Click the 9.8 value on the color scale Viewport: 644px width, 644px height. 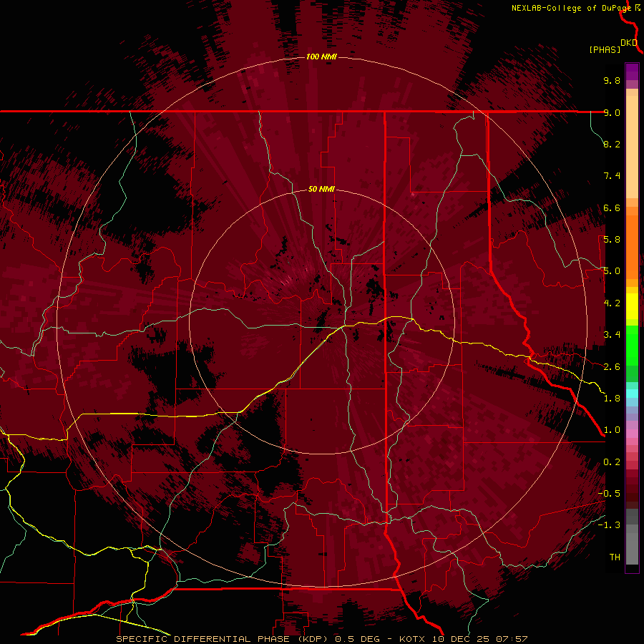click(612, 80)
